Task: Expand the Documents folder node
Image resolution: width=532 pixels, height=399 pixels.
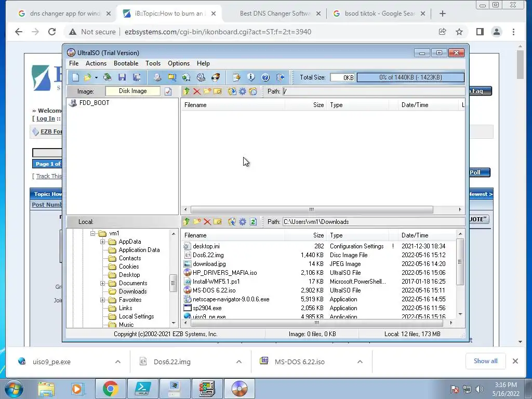Action: [x=102, y=283]
